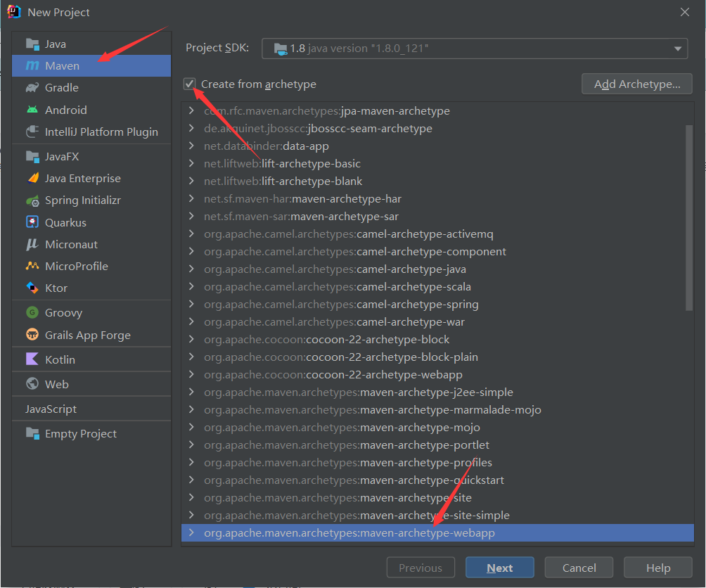Expand jpa-maven-archetype node
This screenshot has width=706, height=588.
click(x=191, y=110)
